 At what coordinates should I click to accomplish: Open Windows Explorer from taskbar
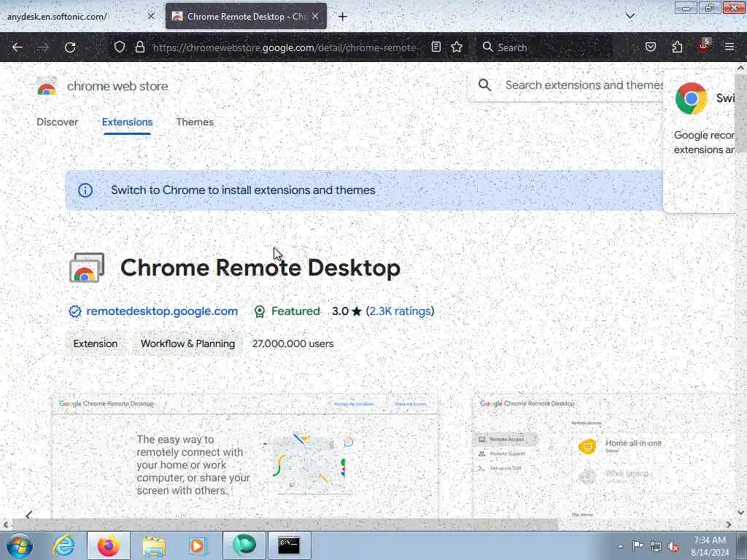point(154,545)
